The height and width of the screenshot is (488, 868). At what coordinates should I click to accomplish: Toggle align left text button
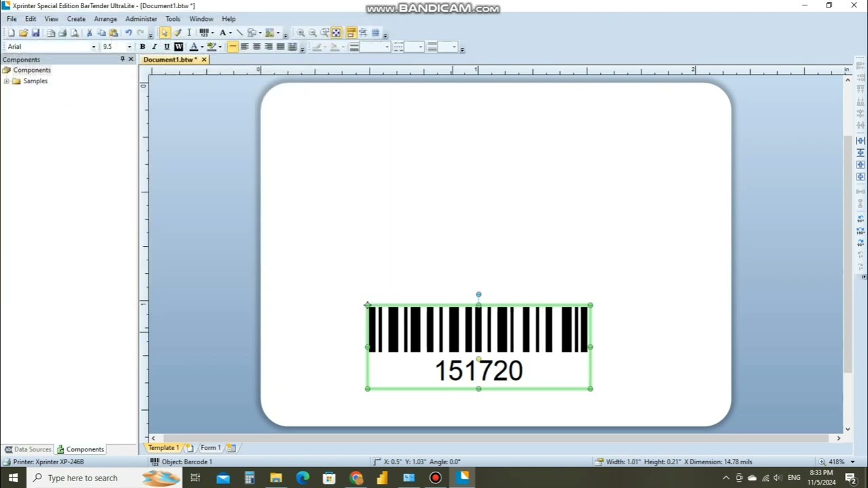pos(245,47)
